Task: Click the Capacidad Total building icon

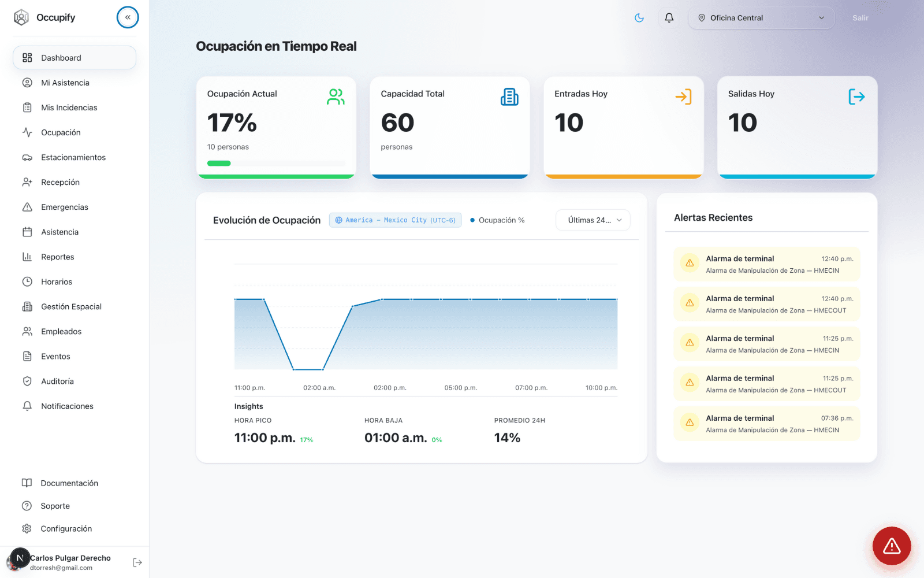Action: 509,97
